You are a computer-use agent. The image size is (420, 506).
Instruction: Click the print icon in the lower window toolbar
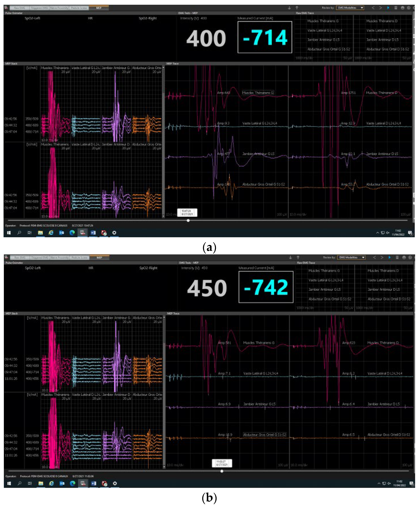(x=404, y=257)
